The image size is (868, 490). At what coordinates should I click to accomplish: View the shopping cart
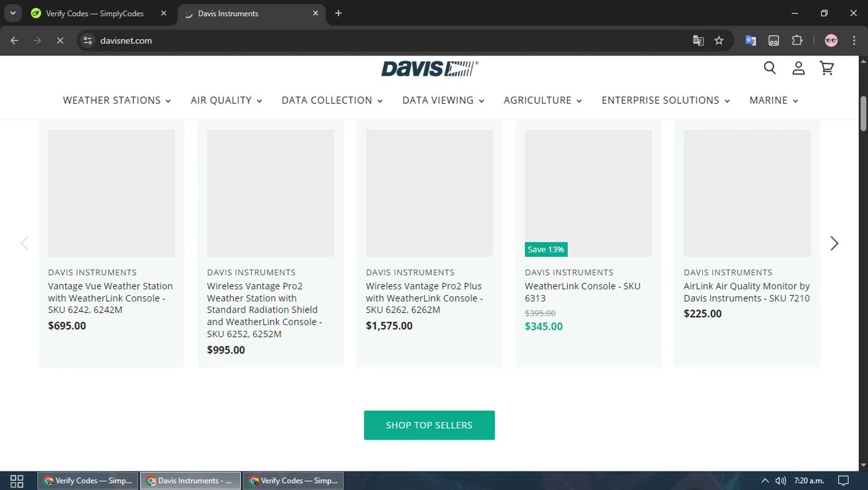827,68
